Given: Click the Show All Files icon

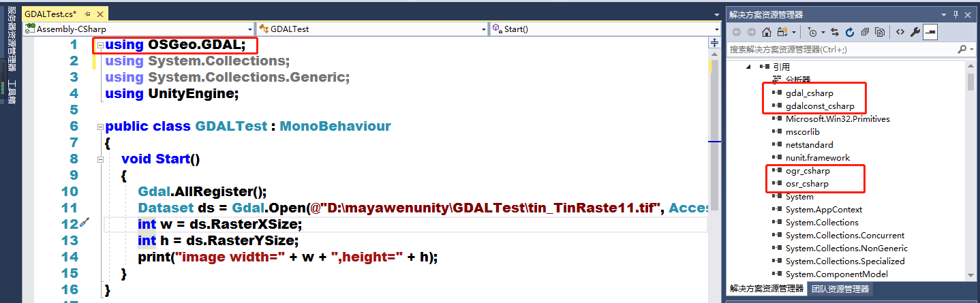Looking at the screenshot, I should click(880, 32).
